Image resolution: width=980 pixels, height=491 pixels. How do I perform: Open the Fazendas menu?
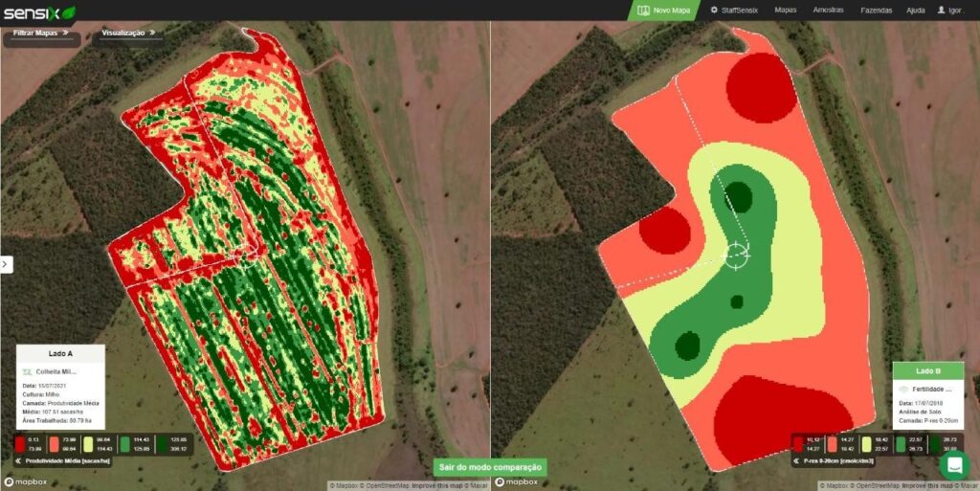876,11
